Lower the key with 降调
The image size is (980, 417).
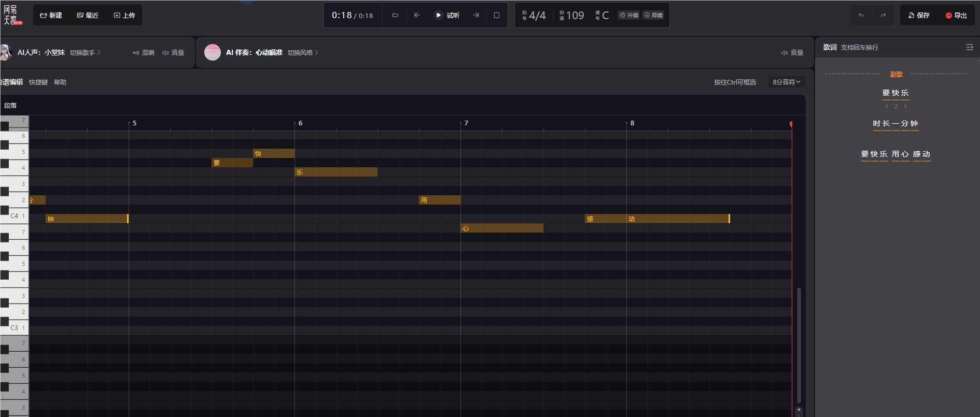pyautogui.click(x=653, y=16)
